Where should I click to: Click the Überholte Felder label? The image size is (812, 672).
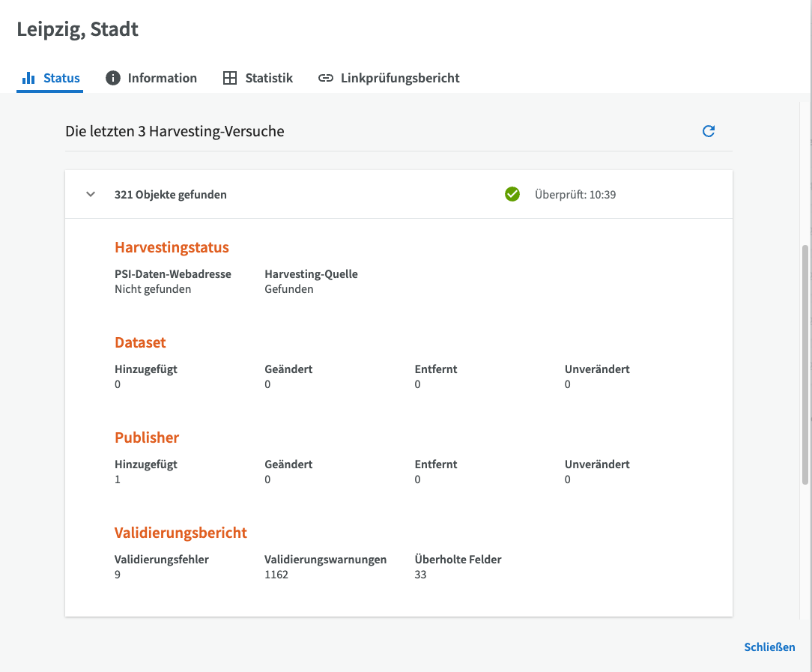[x=458, y=559]
